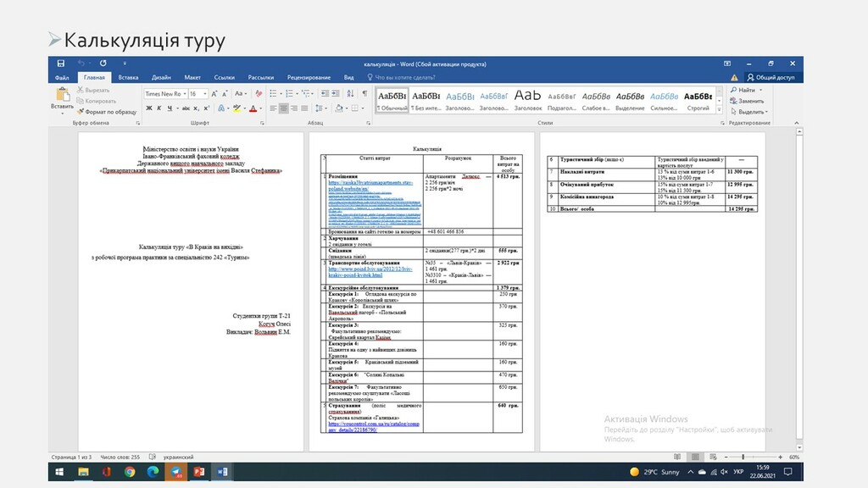Click the Заменить button

click(x=747, y=101)
